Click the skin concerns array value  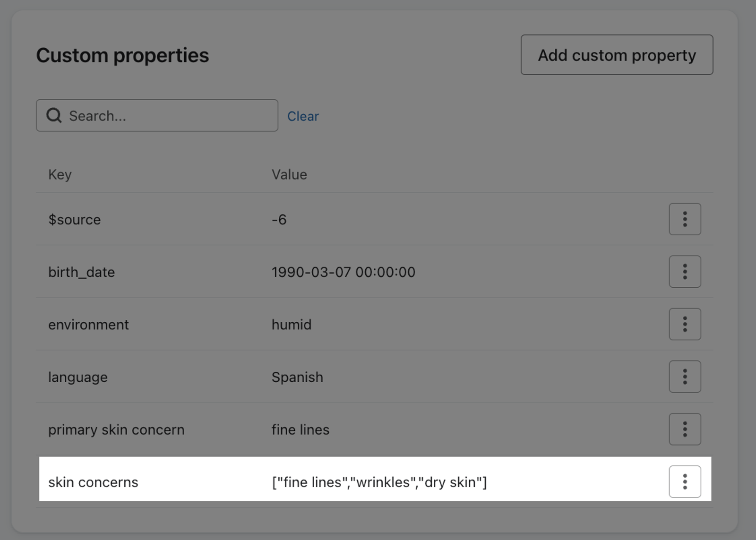click(x=379, y=482)
